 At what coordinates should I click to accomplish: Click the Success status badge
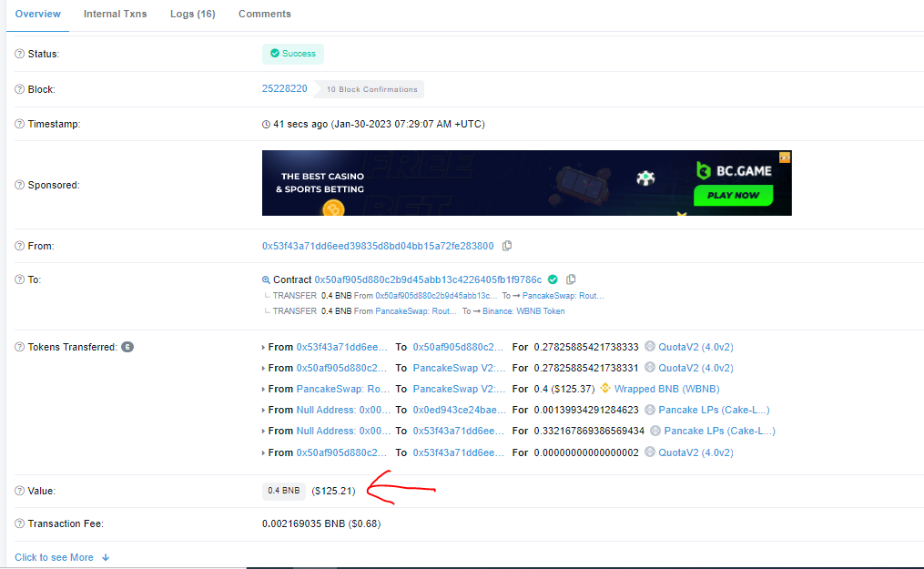293,54
